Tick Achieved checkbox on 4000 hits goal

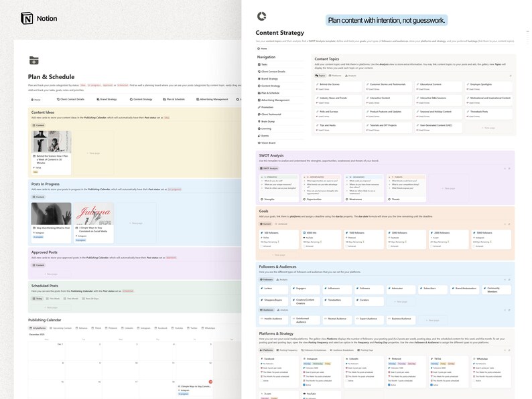pyautogui.click(x=304, y=246)
